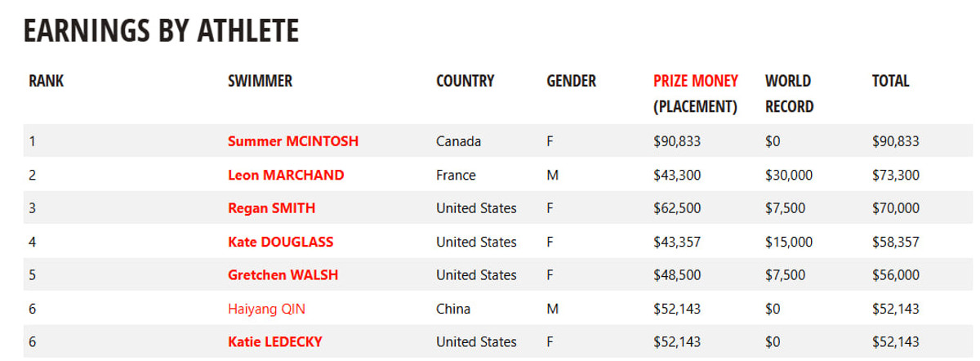Open Leon MARCHAND swimmer link
The height and width of the screenshot is (361, 980).
tap(286, 175)
